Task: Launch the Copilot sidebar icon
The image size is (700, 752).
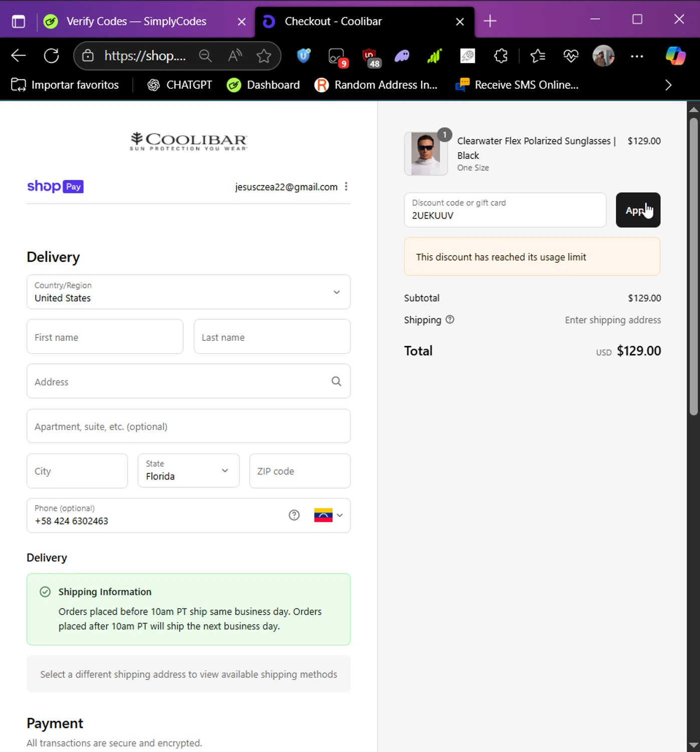Action: click(675, 56)
